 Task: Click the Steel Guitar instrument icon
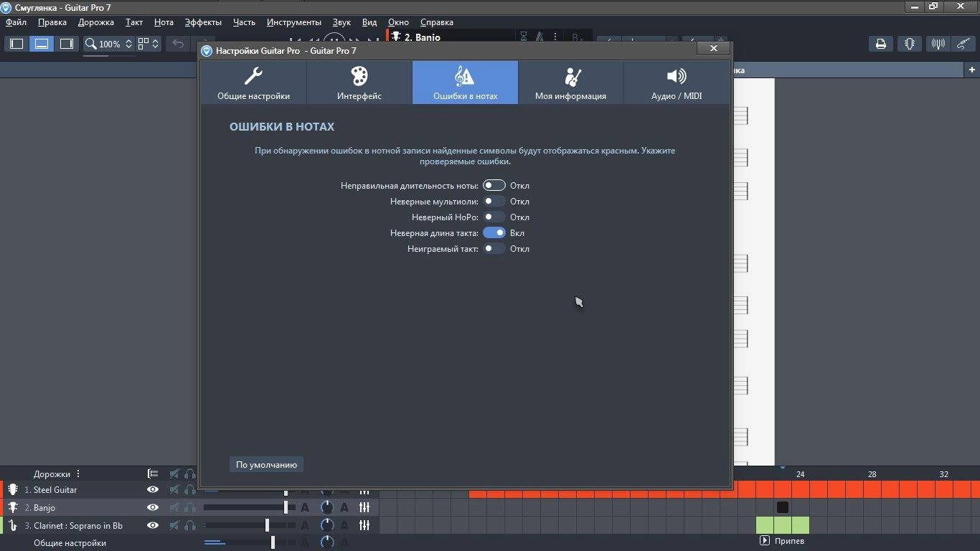point(13,489)
